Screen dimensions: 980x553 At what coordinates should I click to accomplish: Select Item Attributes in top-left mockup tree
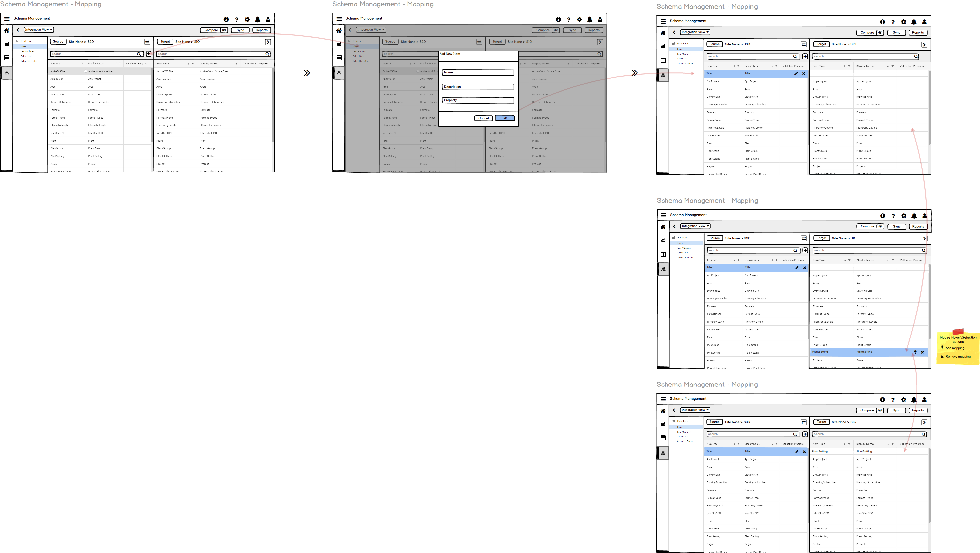pyautogui.click(x=27, y=51)
